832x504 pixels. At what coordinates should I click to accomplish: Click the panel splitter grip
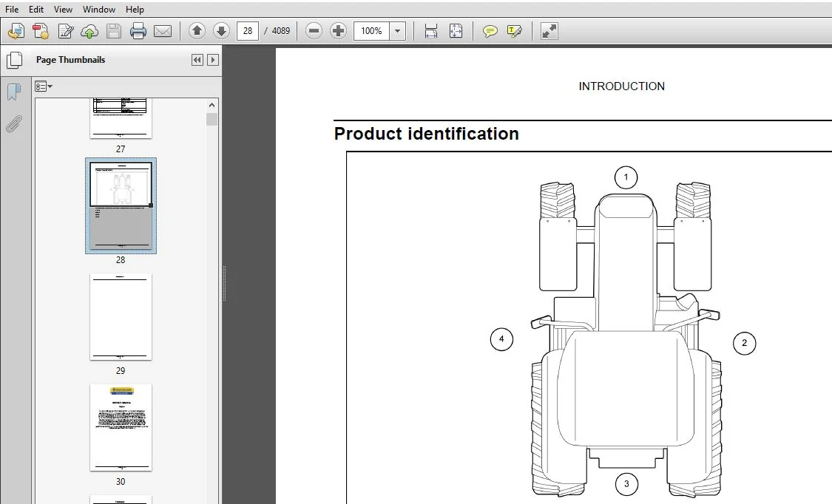coord(224,284)
